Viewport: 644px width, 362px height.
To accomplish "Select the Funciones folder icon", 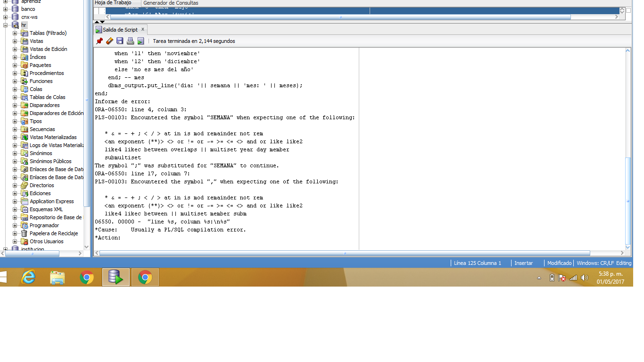I will tap(25, 81).
